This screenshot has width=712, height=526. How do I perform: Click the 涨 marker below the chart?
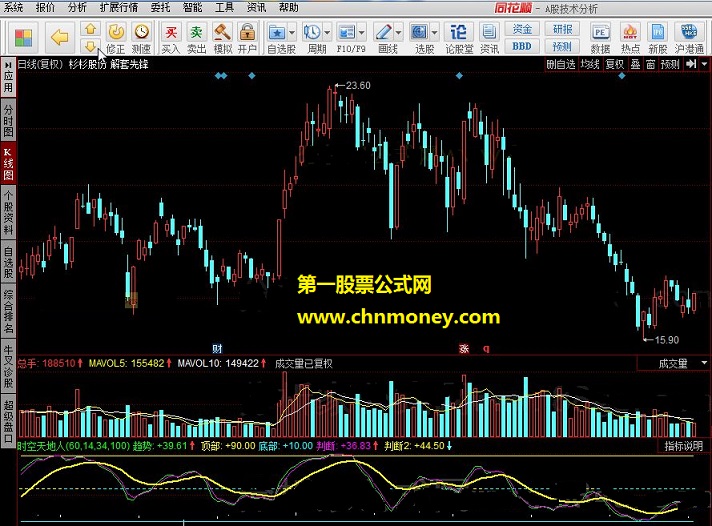pyautogui.click(x=464, y=348)
